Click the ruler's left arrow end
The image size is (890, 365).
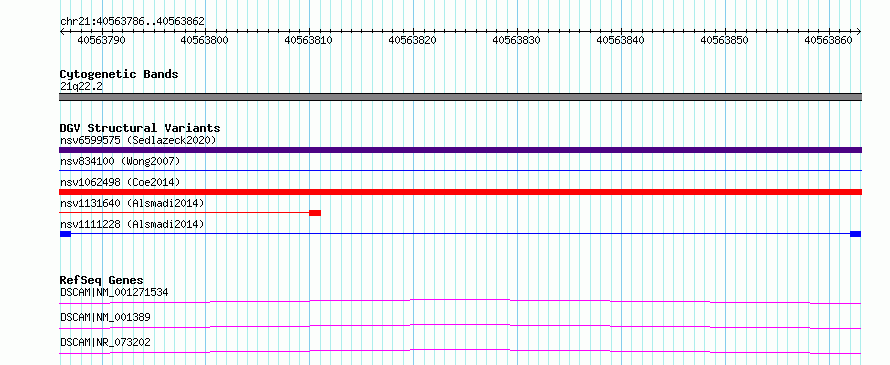click(x=62, y=31)
